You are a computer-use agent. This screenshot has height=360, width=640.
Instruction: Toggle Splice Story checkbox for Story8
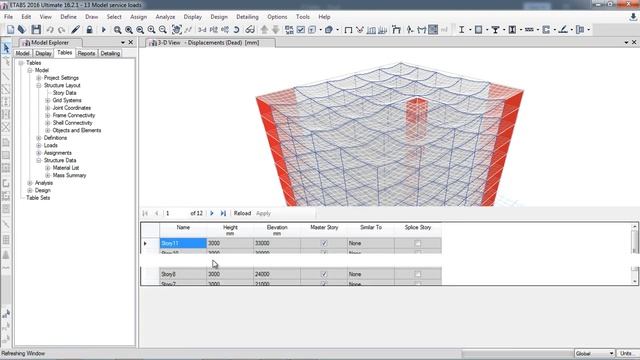[x=418, y=274]
